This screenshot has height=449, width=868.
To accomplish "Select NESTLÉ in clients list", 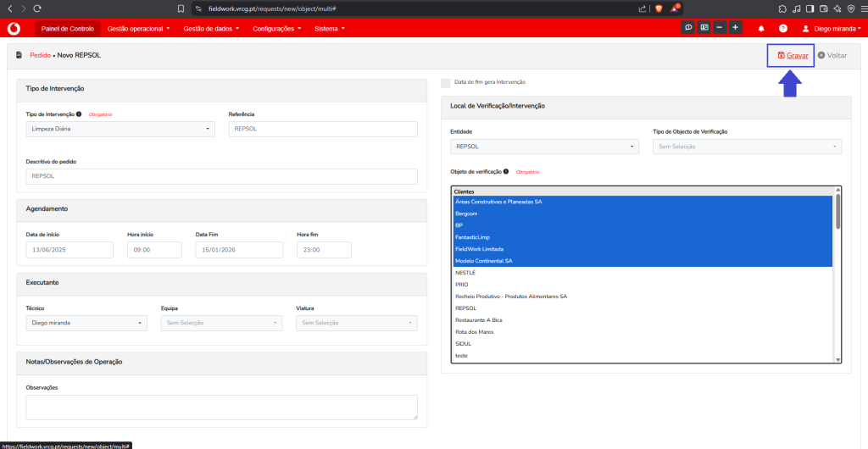I will tap(643, 273).
